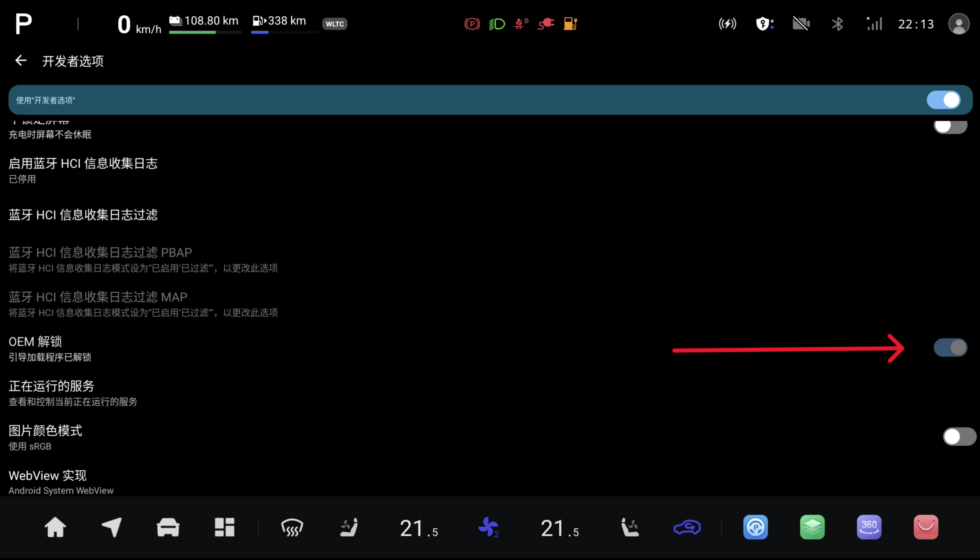980x560 pixels.
Task: Enable the 图片颜色模式 sRGB switch
Action: coord(960,436)
